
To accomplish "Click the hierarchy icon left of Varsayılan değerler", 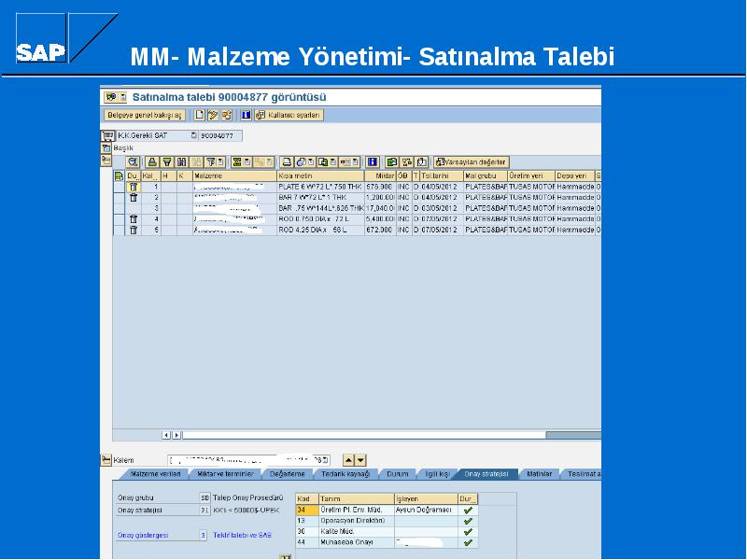I will tap(406, 161).
